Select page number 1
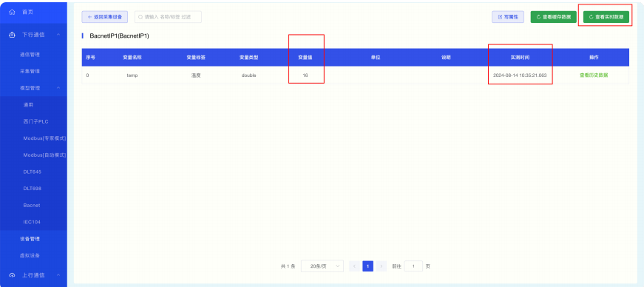 (x=367, y=266)
